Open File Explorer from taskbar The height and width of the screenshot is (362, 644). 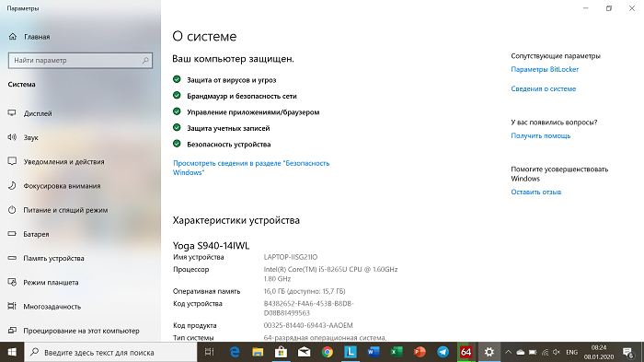pos(258,352)
